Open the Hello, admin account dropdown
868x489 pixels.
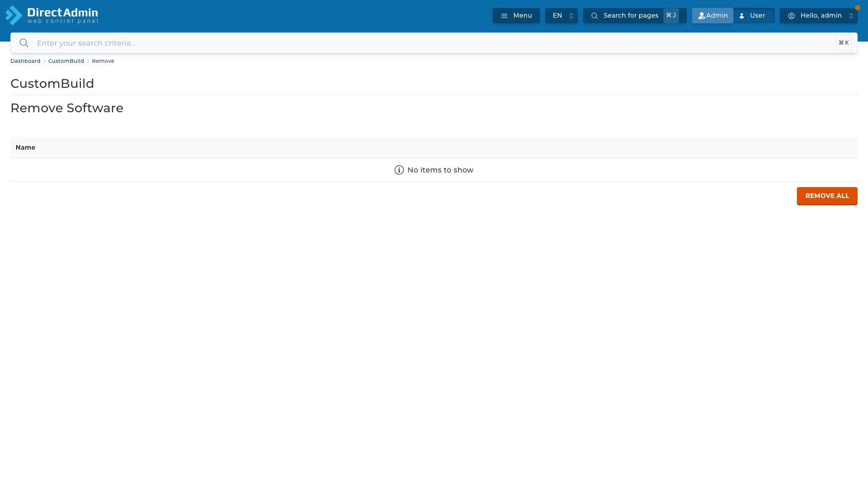[x=819, y=16]
